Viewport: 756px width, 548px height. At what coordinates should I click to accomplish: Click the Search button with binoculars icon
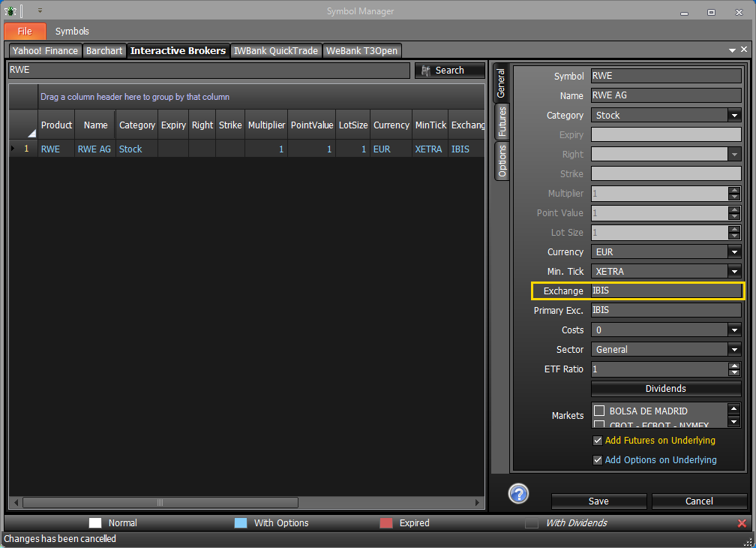(449, 71)
